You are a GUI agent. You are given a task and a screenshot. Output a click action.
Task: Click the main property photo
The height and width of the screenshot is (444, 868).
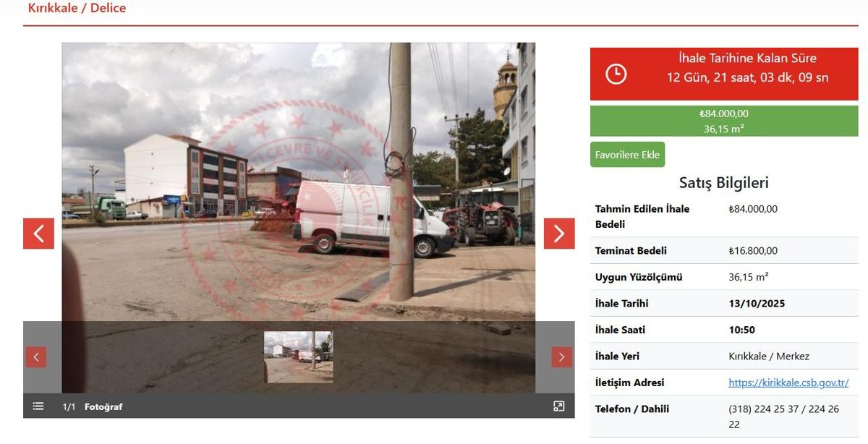click(x=298, y=181)
